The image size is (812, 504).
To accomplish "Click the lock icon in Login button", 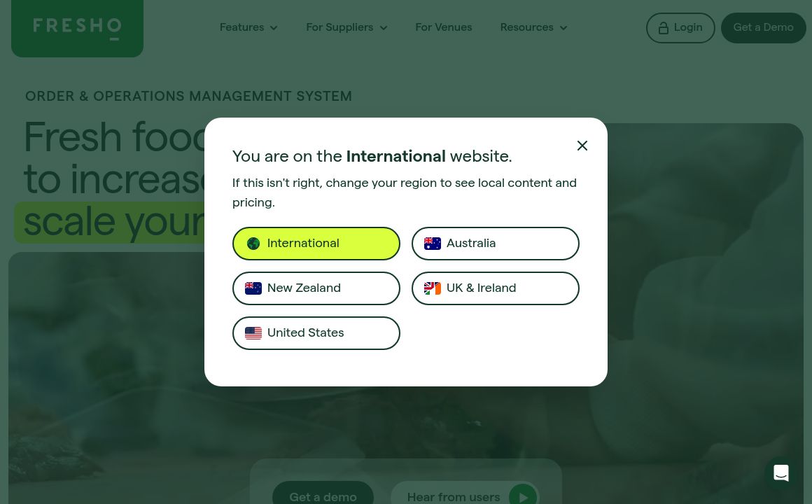I will point(664,28).
